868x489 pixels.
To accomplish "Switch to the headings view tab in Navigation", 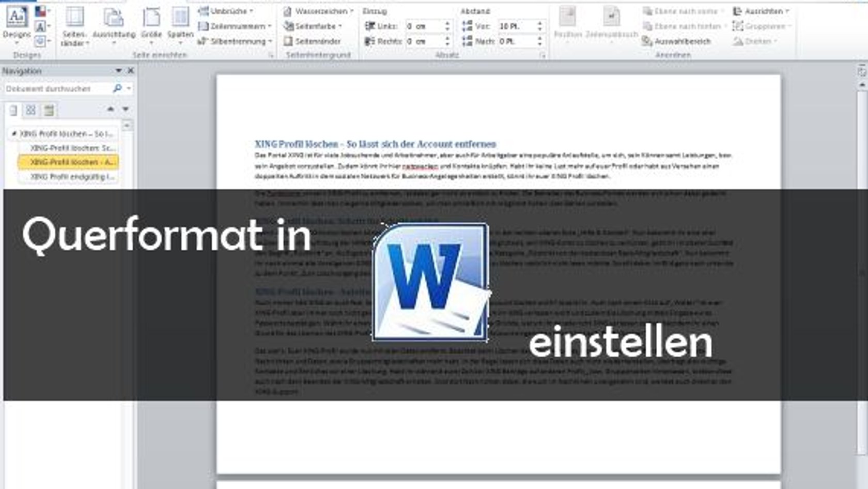I will click(x=13, y=110).
